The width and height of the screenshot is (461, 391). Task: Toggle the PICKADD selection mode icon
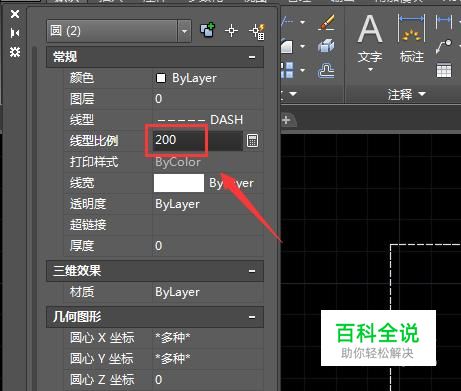click(x=207, y=31)
